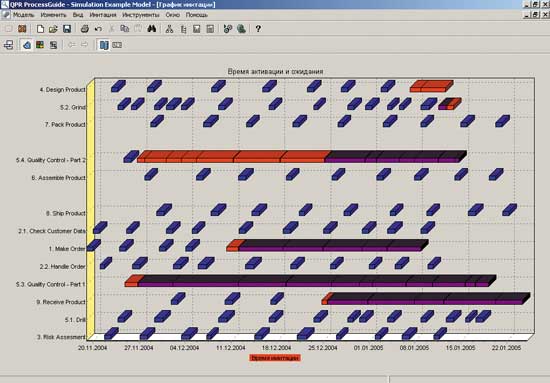Cut the selection with the scissors icon
This screenshot has height=383, width=550.
[112, 29]
